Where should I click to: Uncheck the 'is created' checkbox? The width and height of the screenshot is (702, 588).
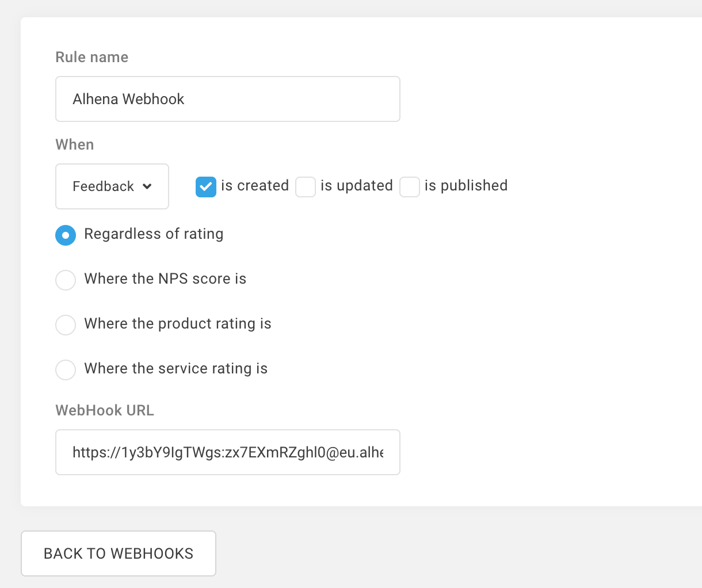click(x=205, y=187)
